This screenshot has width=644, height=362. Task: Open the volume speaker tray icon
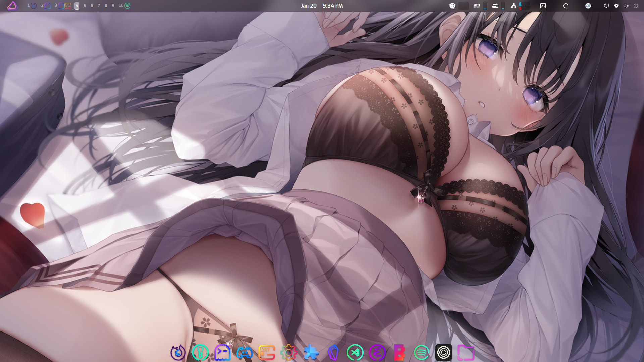click(x=626, y=6)
